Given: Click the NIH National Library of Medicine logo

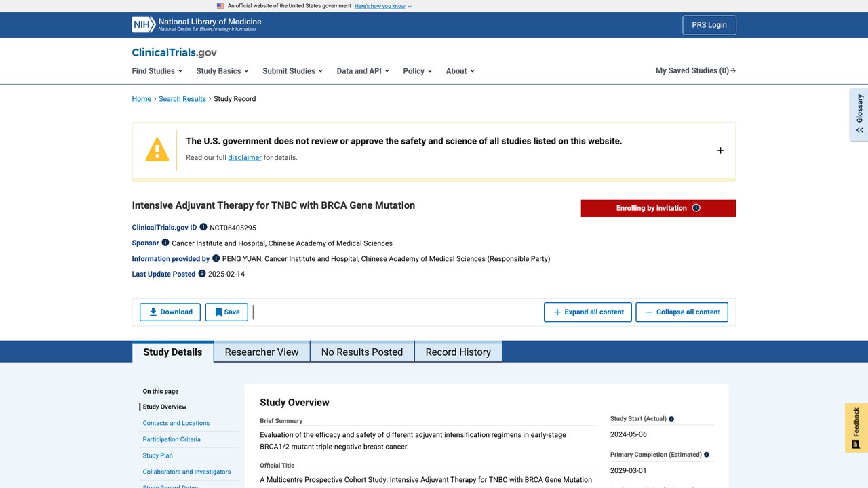Looking at the screenshot, I should point(197,24).
